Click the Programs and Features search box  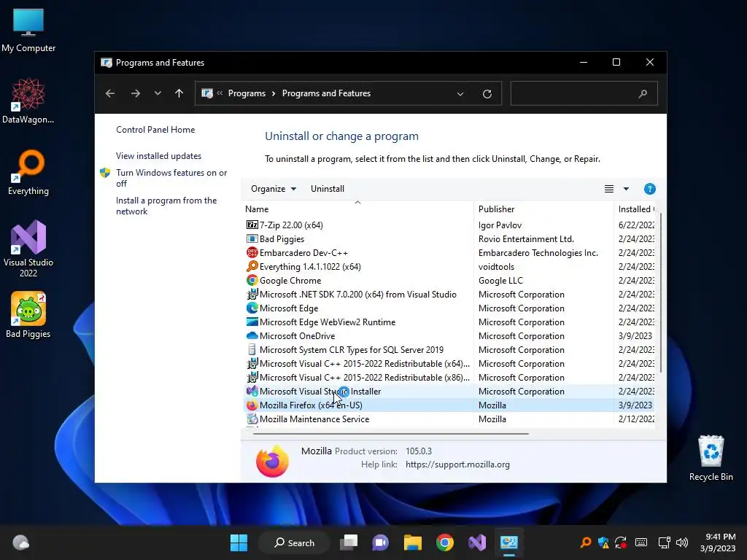(x=584, y=93)
